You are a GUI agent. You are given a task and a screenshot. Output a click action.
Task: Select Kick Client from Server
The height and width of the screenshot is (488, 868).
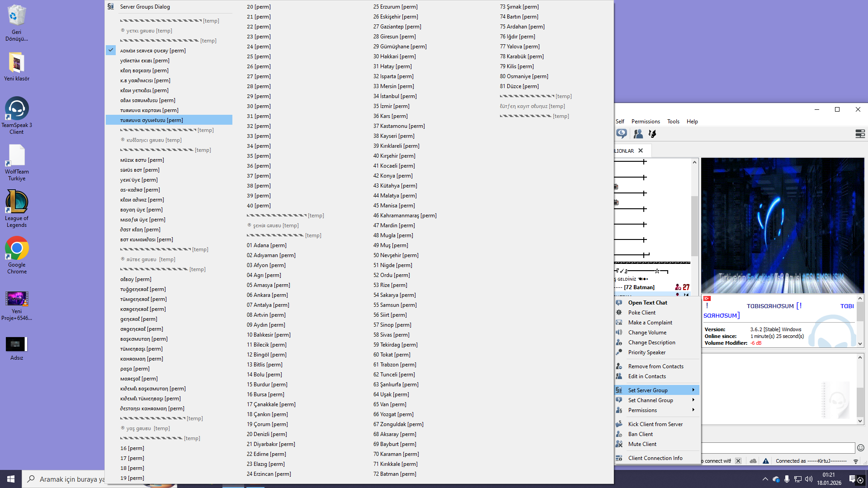(x=657, y=424)
